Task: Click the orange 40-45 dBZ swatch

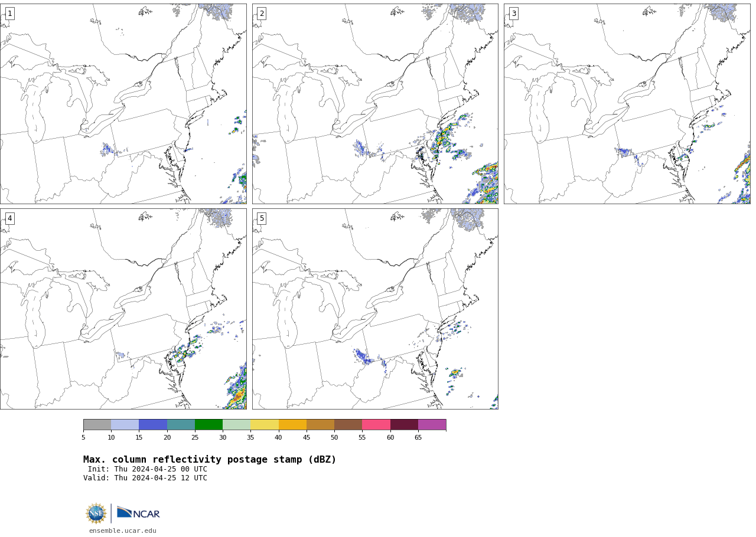Action: pos(292,425)
